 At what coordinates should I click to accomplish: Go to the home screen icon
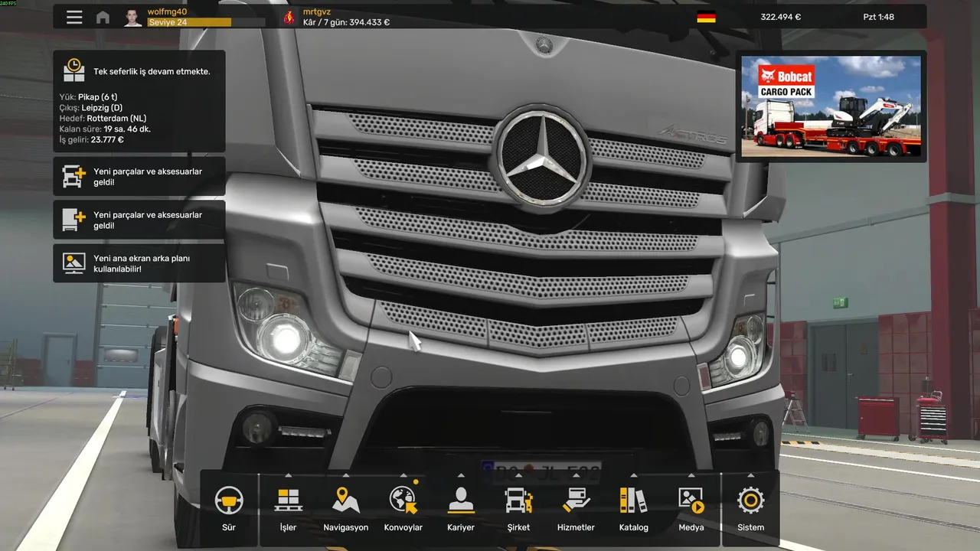coord(103,18)
